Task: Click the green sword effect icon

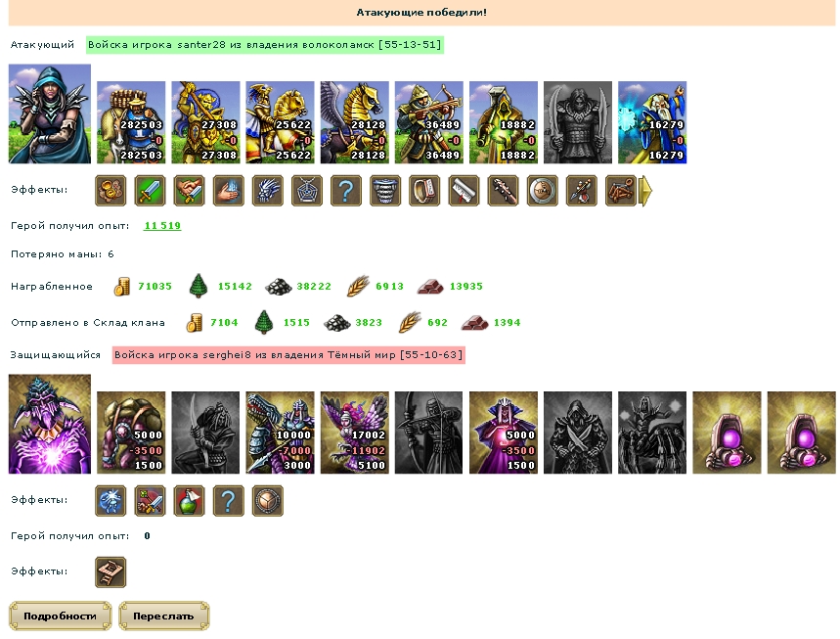Action: click(150, 191)
